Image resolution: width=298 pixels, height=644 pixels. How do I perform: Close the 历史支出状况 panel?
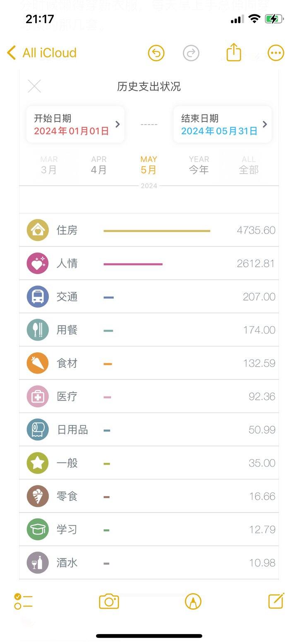tap(34, 86)
